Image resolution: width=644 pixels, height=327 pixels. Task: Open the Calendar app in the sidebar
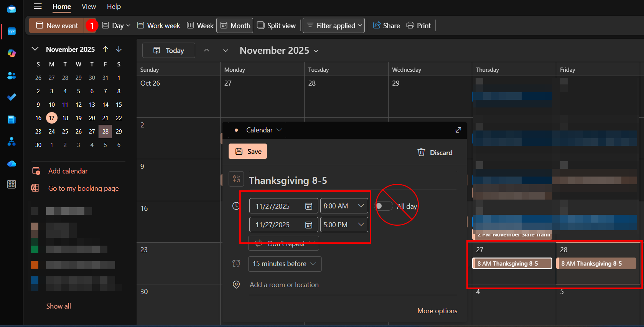[x=12, y=31]
